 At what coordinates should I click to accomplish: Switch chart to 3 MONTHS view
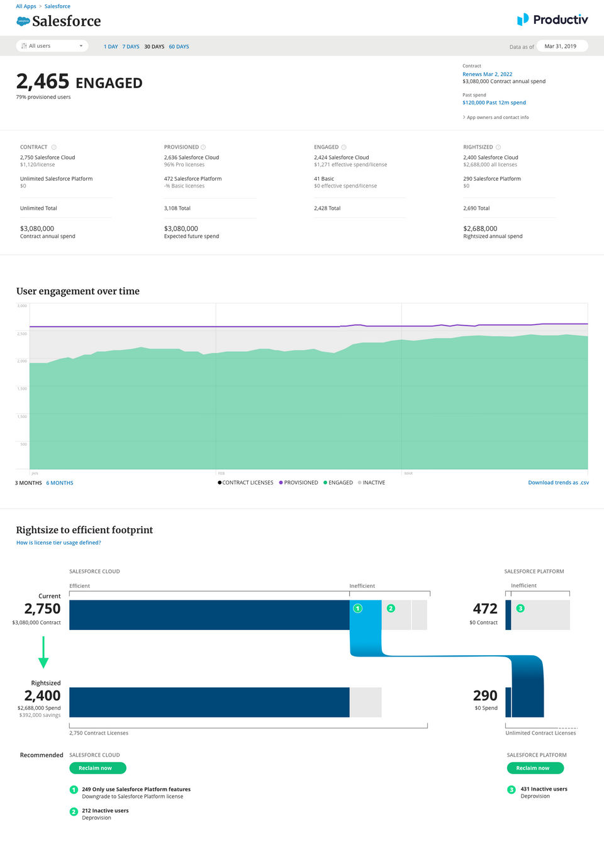[x=28, y=483]
